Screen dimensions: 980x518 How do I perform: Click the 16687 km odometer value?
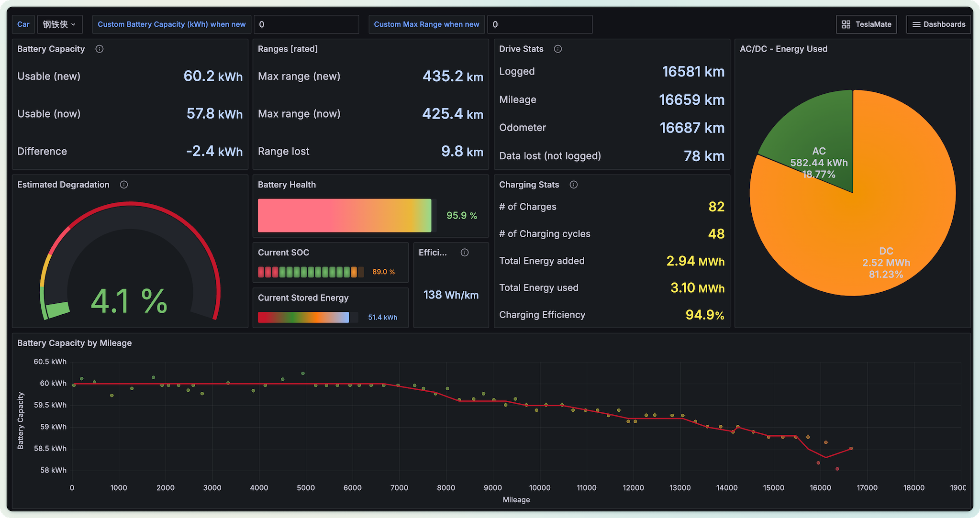coord(692,128)
